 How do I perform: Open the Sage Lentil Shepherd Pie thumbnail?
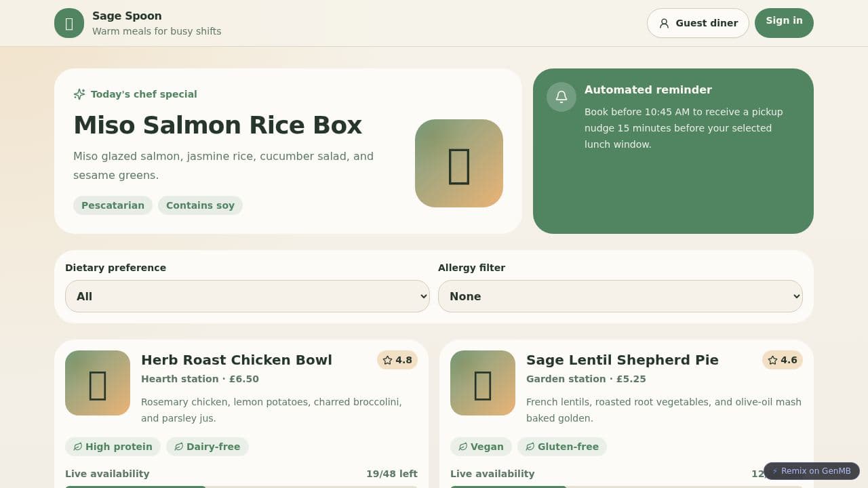[483, 383]
